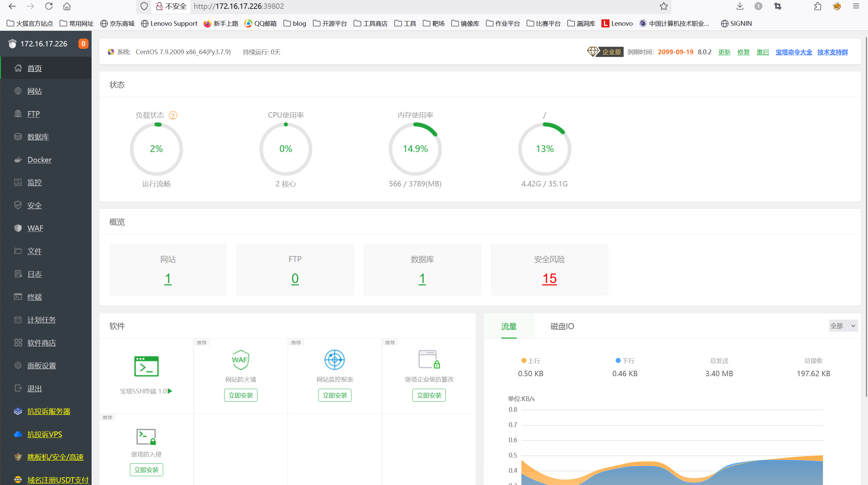Click the 网站监控报表 radar icon
This screenshot has height=485, width=868.
pos(334,360)
